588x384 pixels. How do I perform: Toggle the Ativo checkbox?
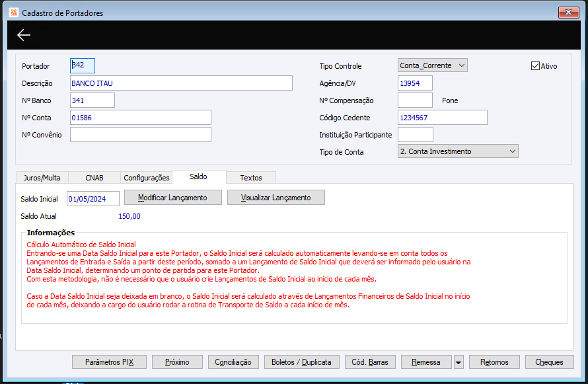[535, 66]
